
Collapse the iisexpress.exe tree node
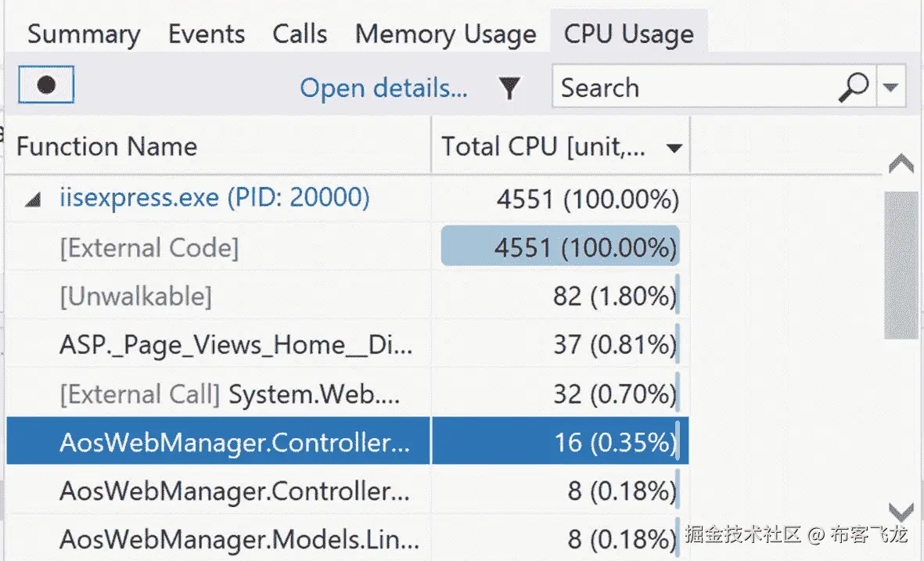32,200
